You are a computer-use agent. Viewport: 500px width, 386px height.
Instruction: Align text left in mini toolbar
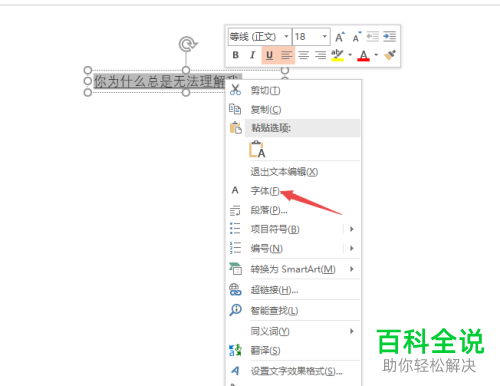[x=286, y=55]
